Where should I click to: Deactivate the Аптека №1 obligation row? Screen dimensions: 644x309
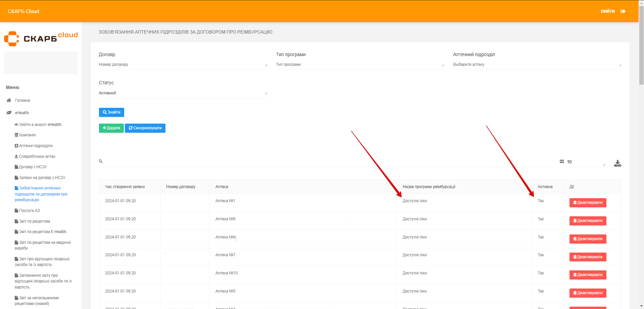click(x=588, y=203)
